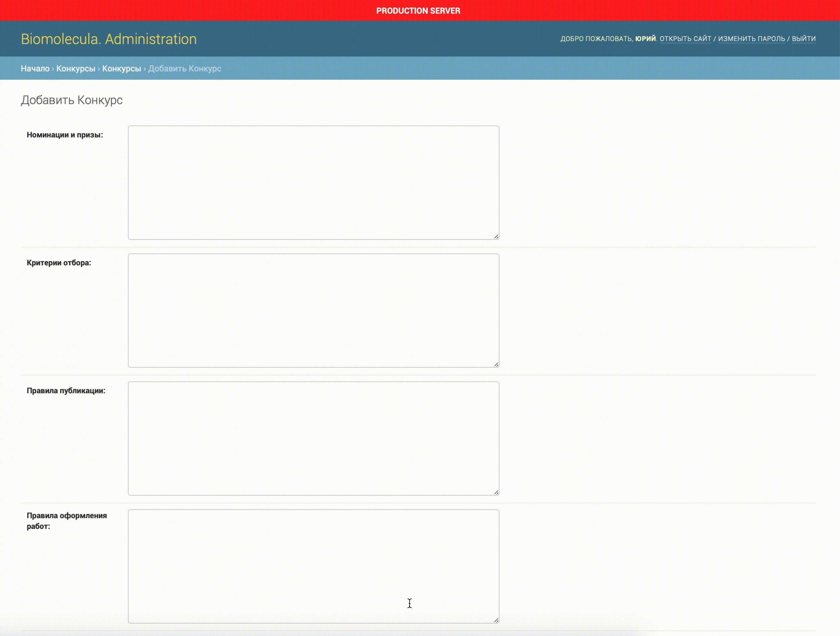Viewport: 840px width, 636px height.
Task: Click Biomolecula. Administration site title
Action: [109, 39]
